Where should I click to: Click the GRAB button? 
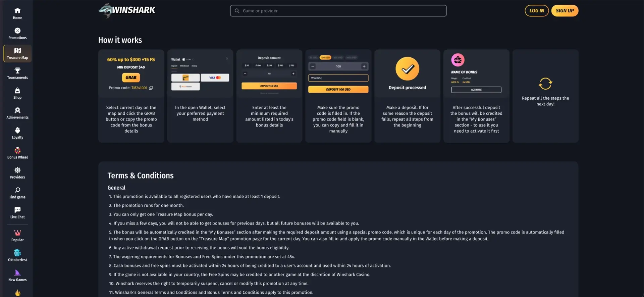point(131,78)
